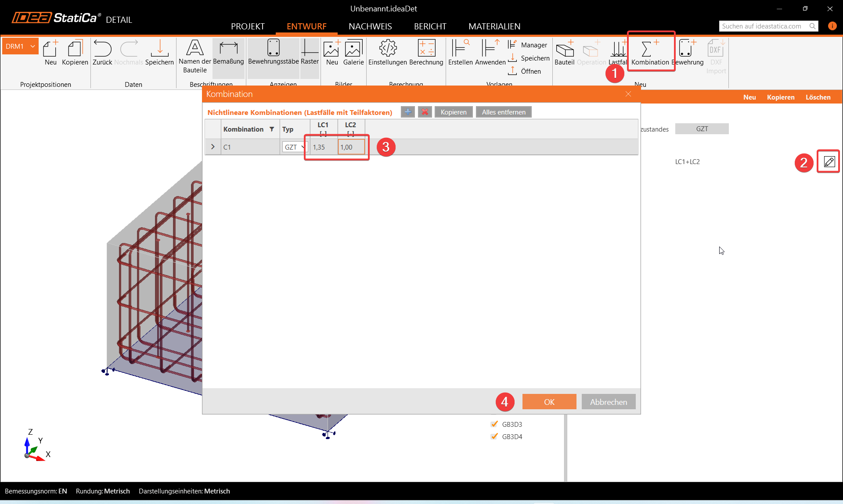Viewport: 843px width, 504px height.
Task: Open the Einstellungen Berechnung settings icon
Action: click(388, 48)
